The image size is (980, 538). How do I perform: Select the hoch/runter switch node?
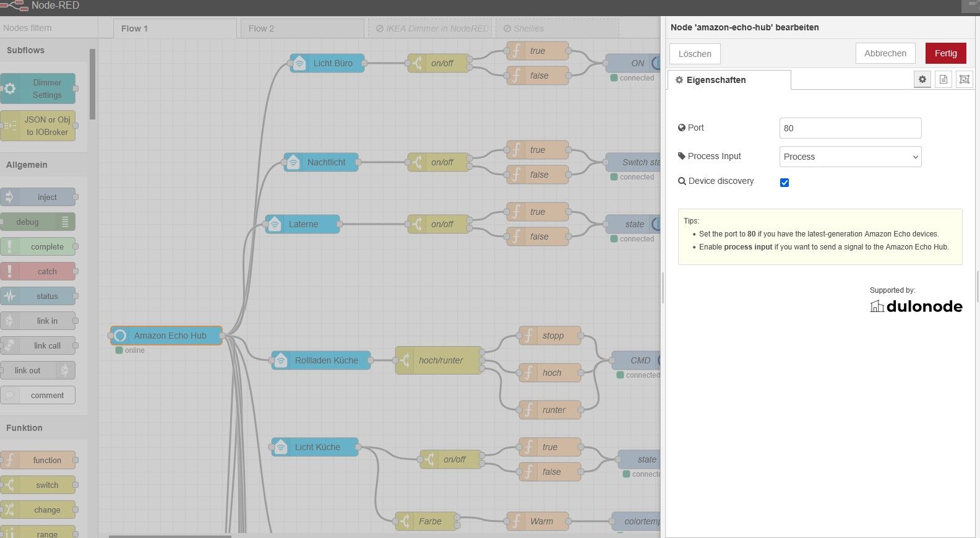(x=439, y=360)
